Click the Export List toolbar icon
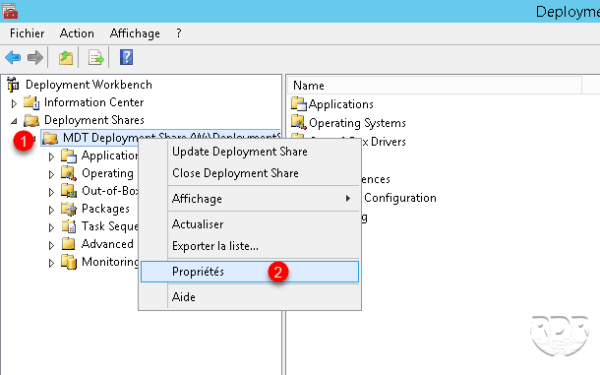The height and width of the screenshot is (375, 600). click(96, 58)
